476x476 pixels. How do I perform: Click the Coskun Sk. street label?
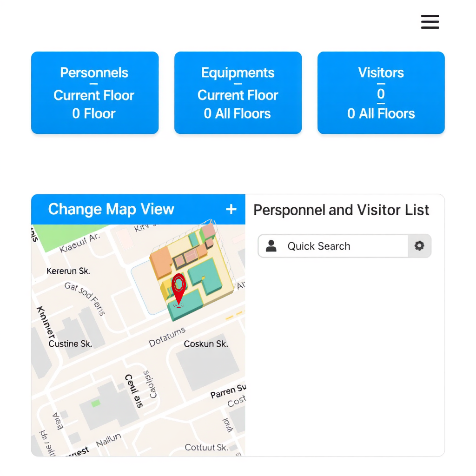[x=206, y=344]
